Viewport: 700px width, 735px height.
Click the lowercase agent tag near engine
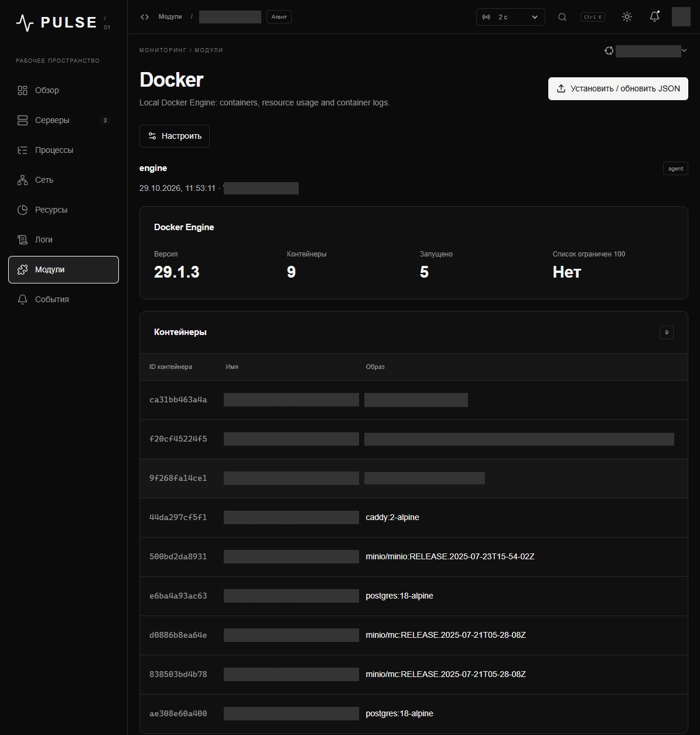(x=675, y=169)
